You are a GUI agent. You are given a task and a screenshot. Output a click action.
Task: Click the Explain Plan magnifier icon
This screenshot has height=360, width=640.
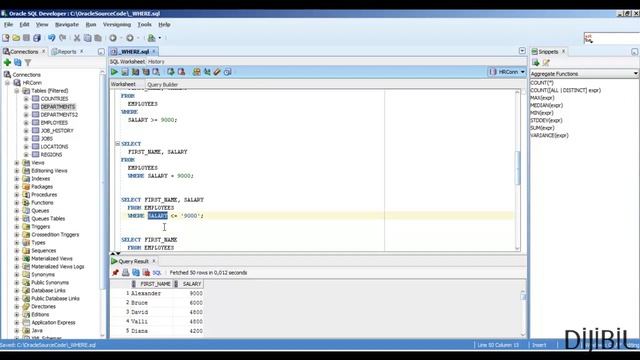point(156,72)
